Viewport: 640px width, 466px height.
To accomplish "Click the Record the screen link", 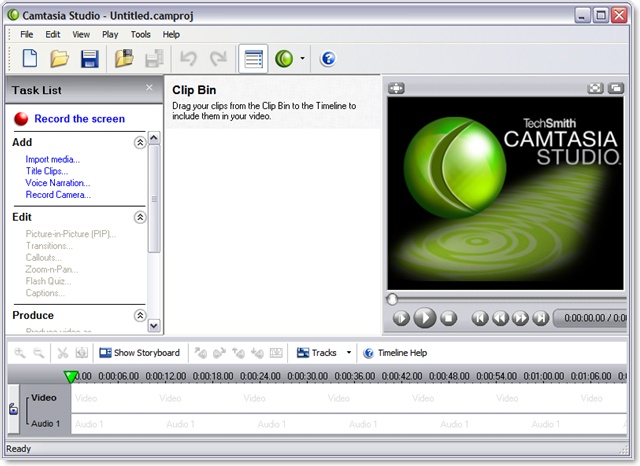I will click(80, 119).
